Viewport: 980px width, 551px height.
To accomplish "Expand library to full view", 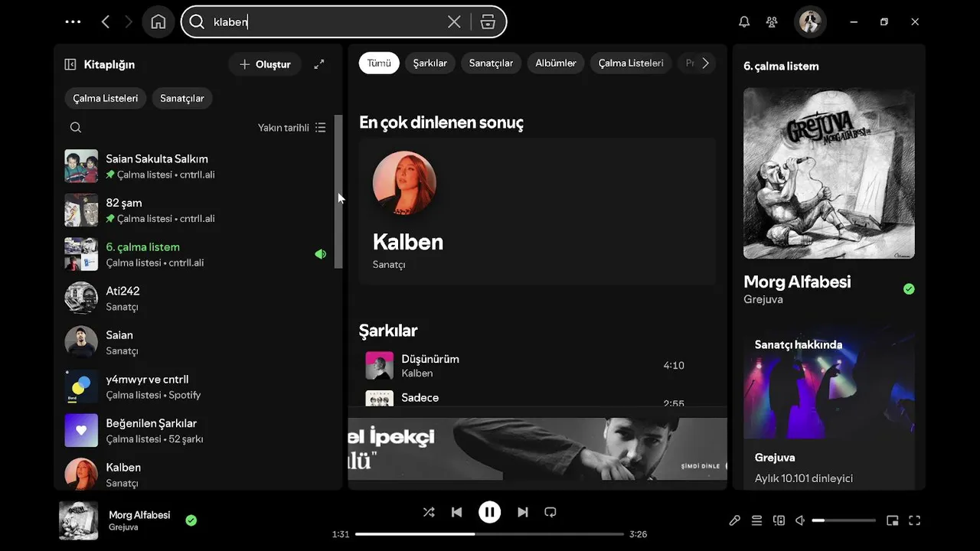I will (x=319, y=64).
